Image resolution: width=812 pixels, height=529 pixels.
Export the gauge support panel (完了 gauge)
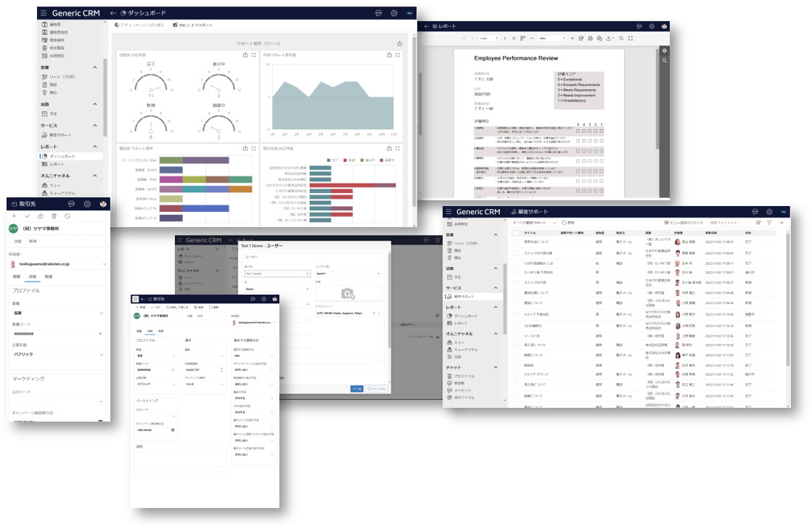(245, 55)
